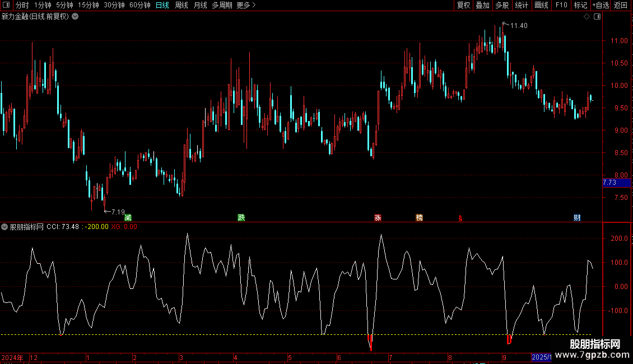Switch to 月线 monthly chart
The image size is (633, 364).
(x=200, y=5)
